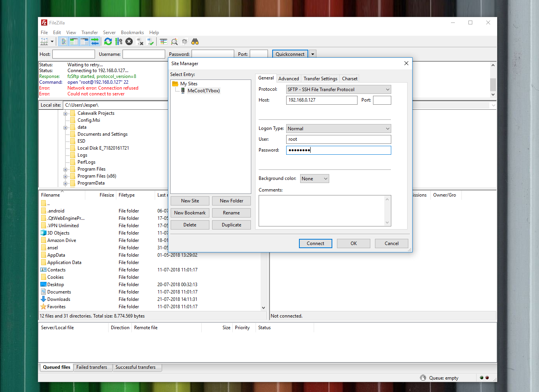
Task: Toggle the message log display
Action: pyautogui.click(x=64, y=41)
